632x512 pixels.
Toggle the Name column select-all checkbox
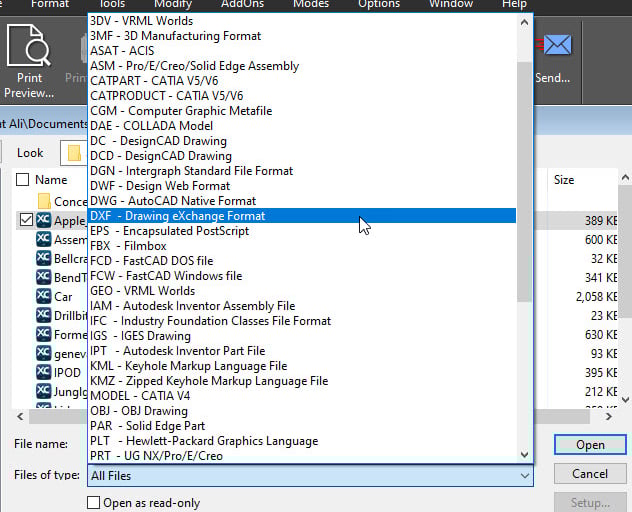click(23, 179)
